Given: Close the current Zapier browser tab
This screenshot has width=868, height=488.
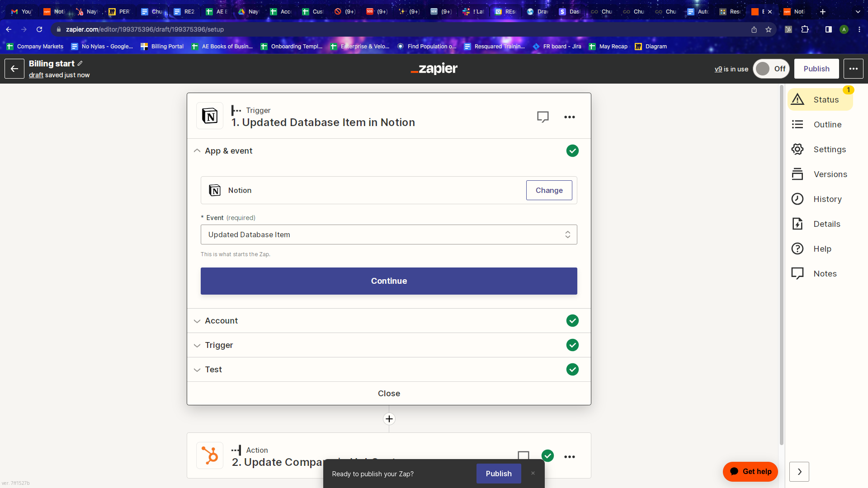Looking at the screenshot, I should [x=770, y=12].
